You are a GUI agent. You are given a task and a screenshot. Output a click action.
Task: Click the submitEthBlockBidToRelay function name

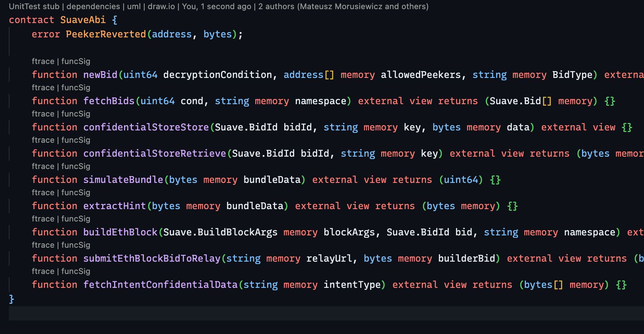(x=152, y=258)
